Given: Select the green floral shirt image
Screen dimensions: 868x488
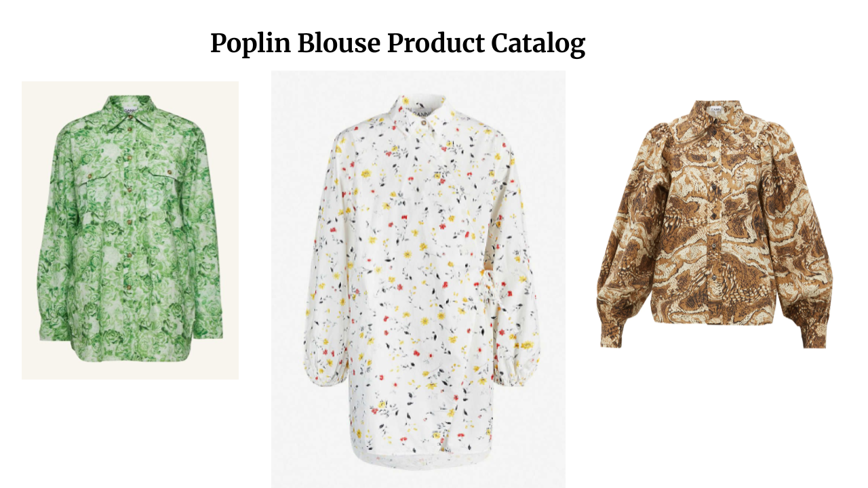Looking at the screenshot, I should 130,230.
